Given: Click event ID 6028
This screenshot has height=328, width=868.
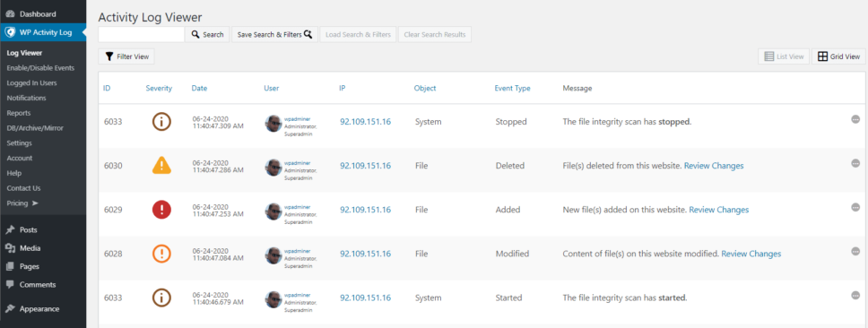Looking at the screenshot, I should click(x=113, y=254).
